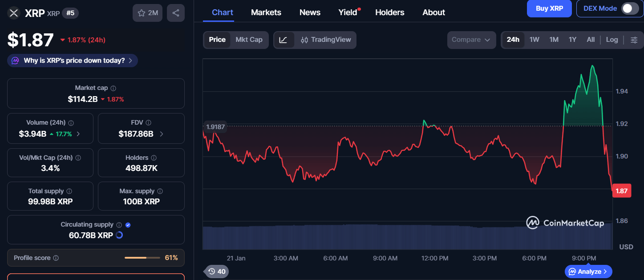The height and width of the screenshot is (280, 644).
Task: Click the Market cap info icon
Action: point(113,88)
